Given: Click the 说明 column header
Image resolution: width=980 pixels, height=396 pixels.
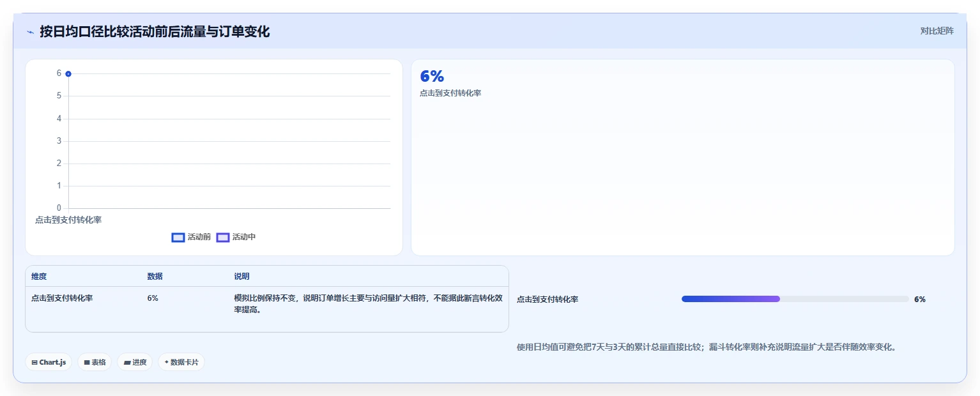Looking at the screenshot, I should pyautogui.click(x=241, y=277).
